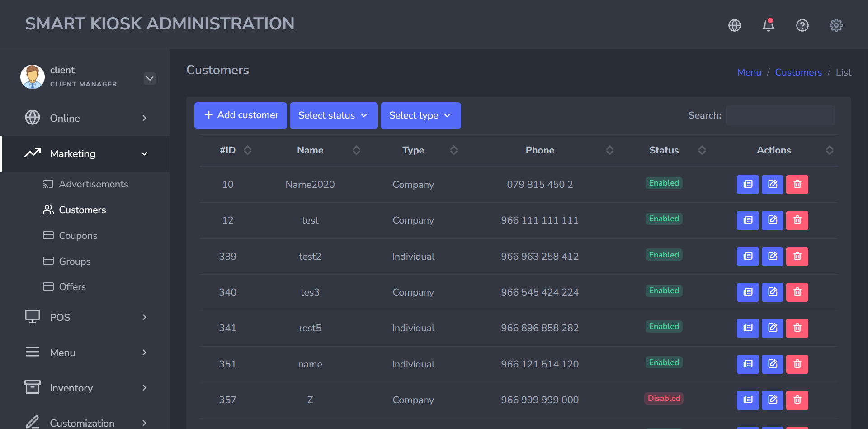The height and width of the screenshot is (429, 868).
Task: Edit customer 351 name
Action: point(773,364)
